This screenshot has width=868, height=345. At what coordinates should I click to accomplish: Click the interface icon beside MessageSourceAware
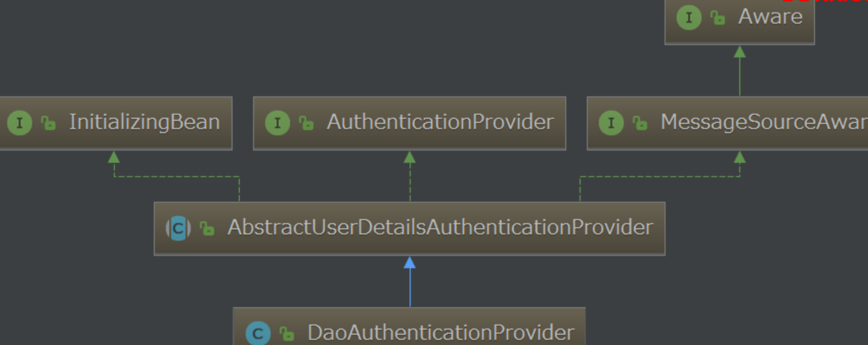611,123
